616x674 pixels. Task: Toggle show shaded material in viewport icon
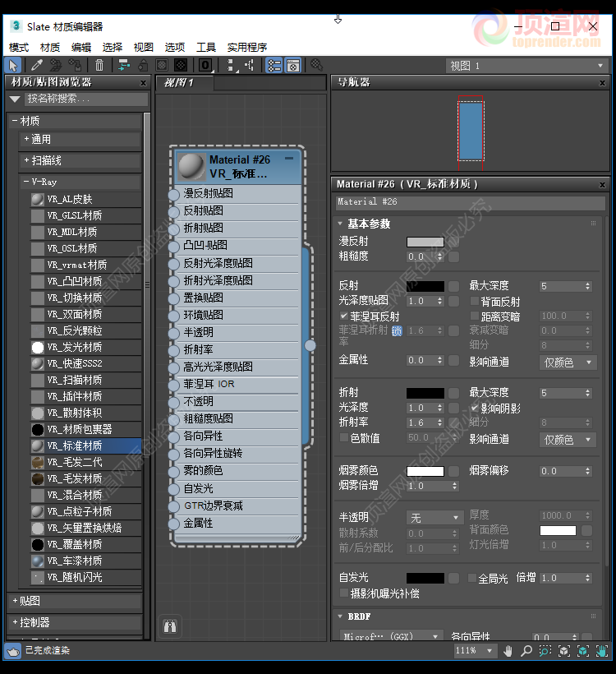tap(162, 65)
